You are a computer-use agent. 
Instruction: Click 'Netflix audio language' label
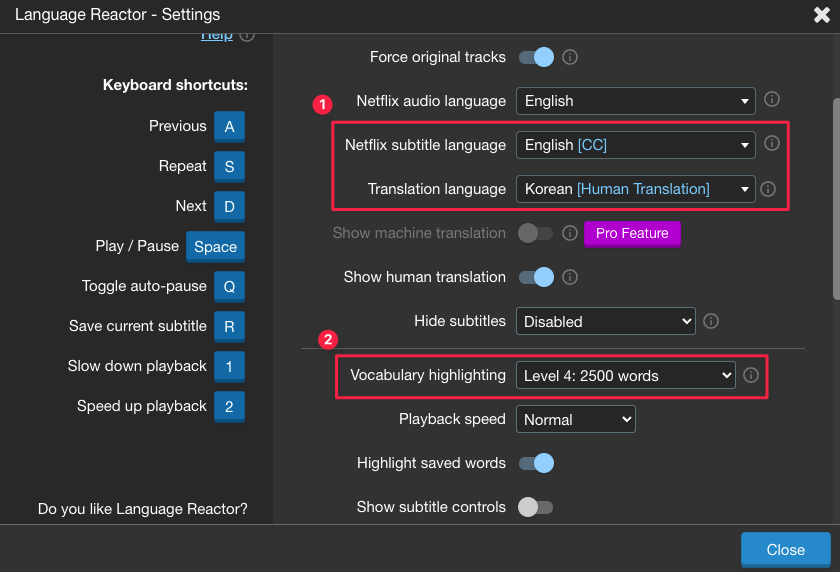click(431, 101)
